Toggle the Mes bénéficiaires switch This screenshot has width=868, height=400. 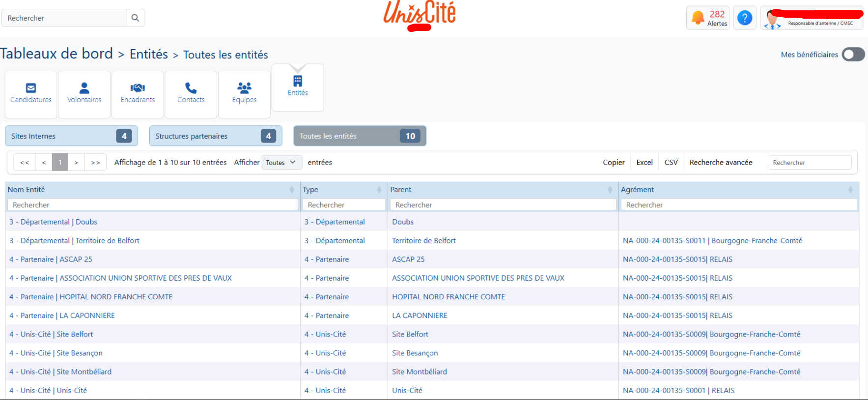point(853,55)
